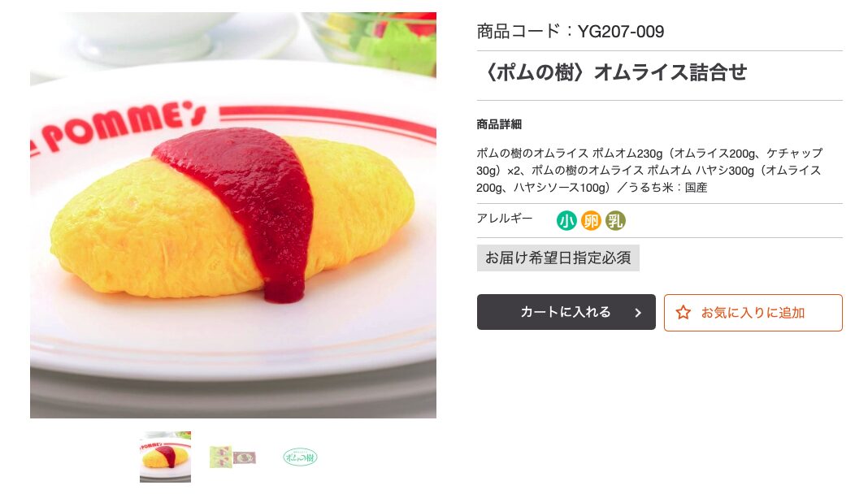Select the packaged product thumbnail

232,457
